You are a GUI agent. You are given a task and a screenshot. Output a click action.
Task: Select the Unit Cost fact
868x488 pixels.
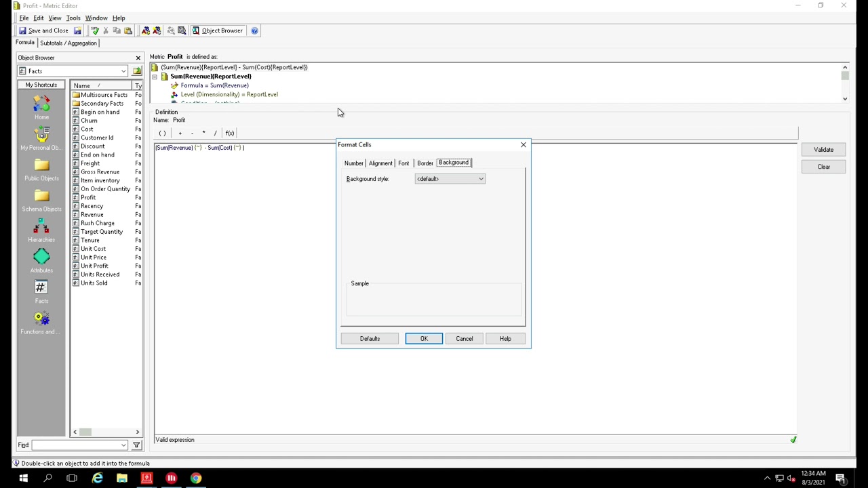(x=93, y=249)
